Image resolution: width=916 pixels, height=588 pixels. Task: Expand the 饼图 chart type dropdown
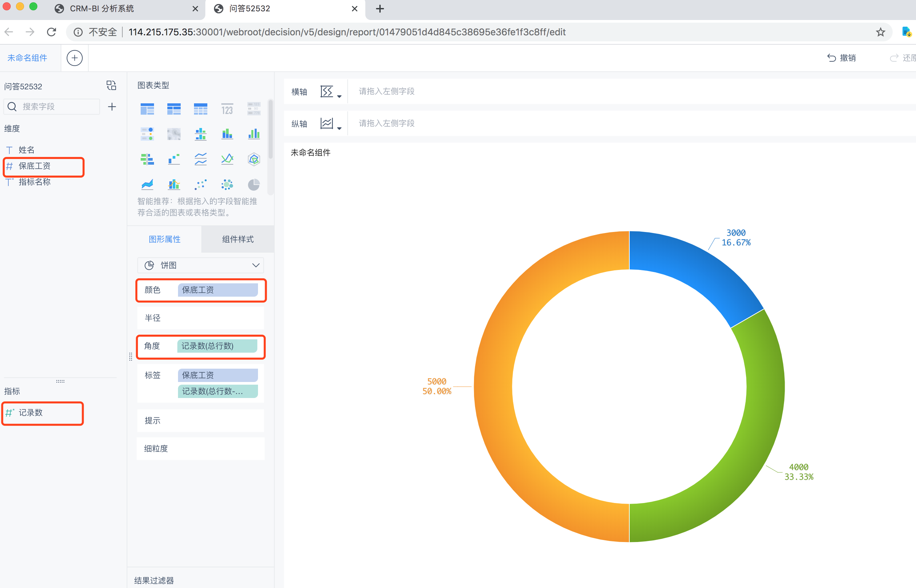[x=200, y=265]
